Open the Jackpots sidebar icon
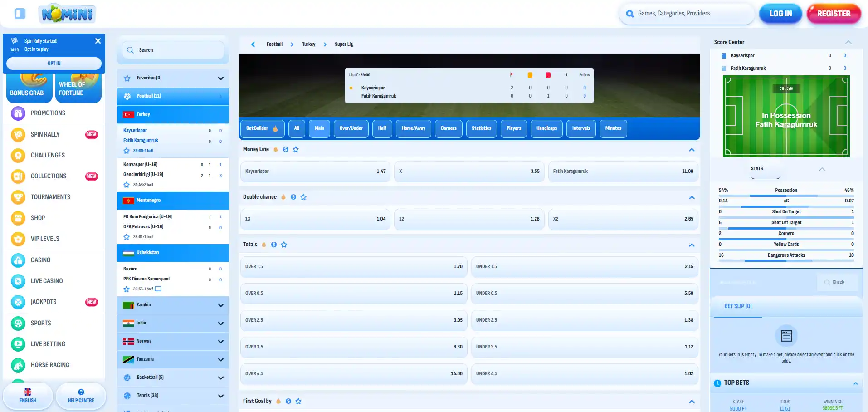 coord(18,302)
